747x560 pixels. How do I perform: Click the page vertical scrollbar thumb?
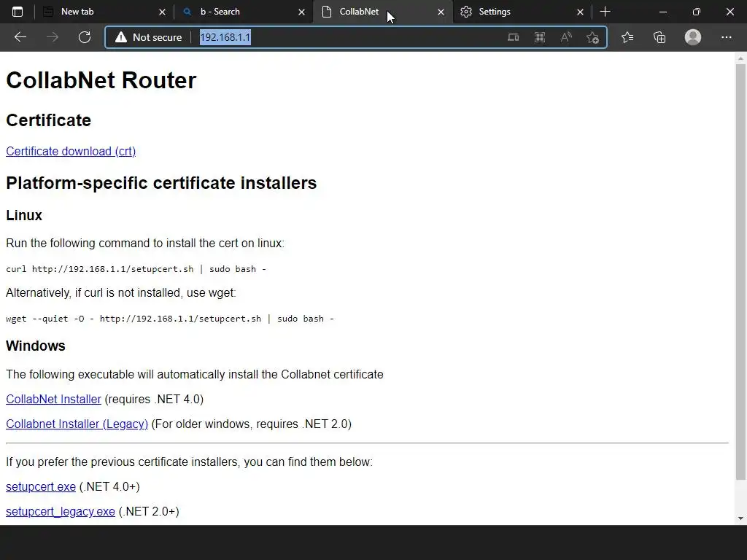[740, 271]
